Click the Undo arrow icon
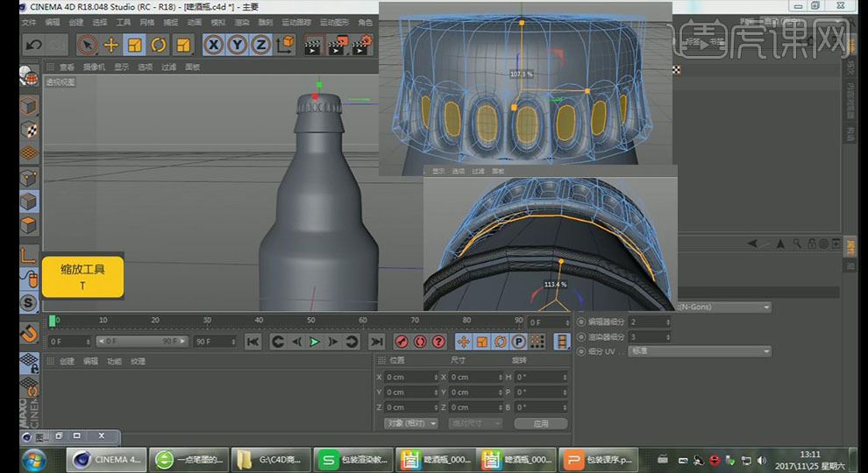Viewport: 868px width, 473px height. point(33,45)
